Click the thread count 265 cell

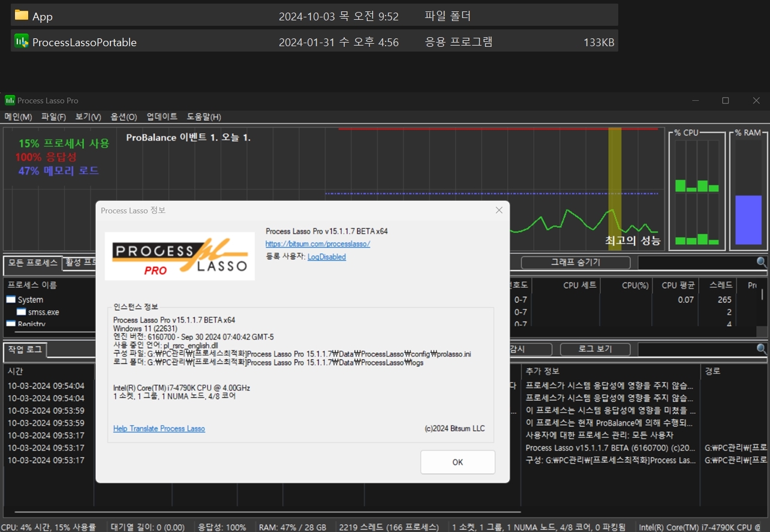point(724,300)
